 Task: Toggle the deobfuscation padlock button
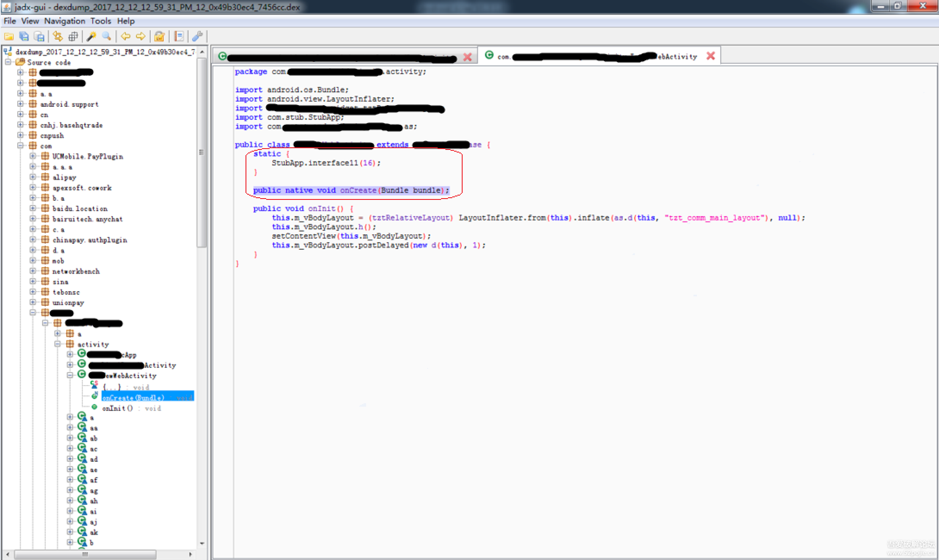click(159, 37)
